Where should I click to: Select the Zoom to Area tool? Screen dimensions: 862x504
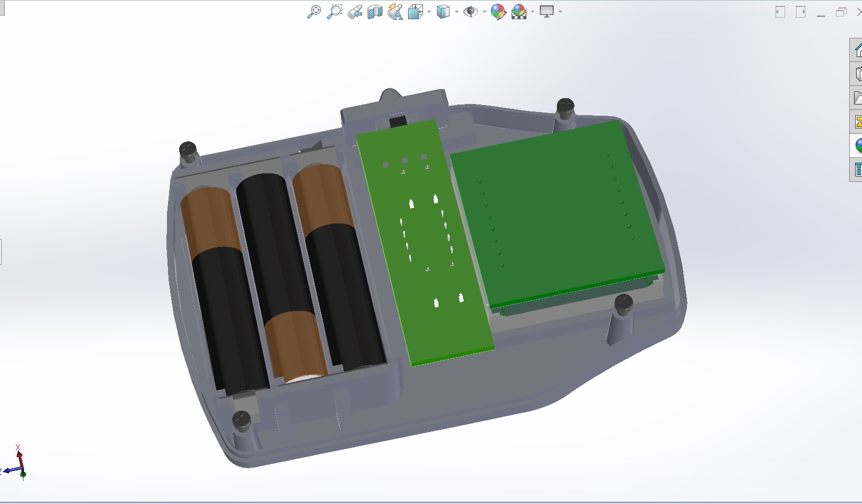pos(334,12)
